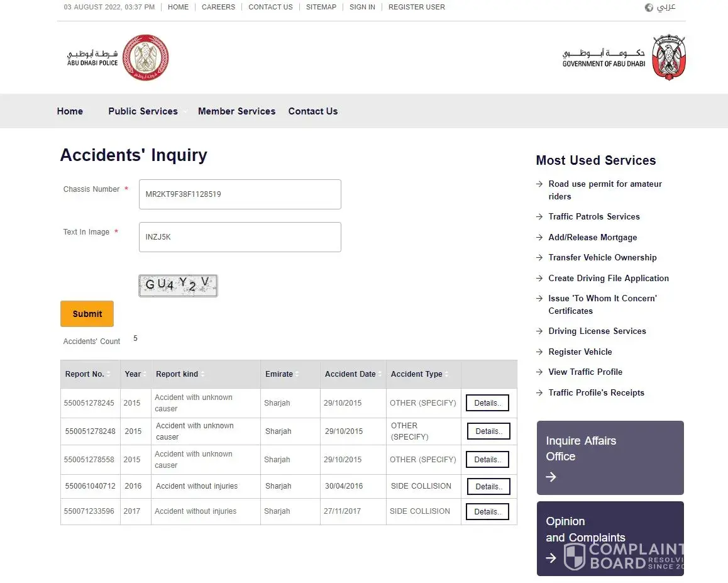This screenshot has height=583, width=728.
Task: Open the Member Services menu
Action: click(x=236, y=111)
